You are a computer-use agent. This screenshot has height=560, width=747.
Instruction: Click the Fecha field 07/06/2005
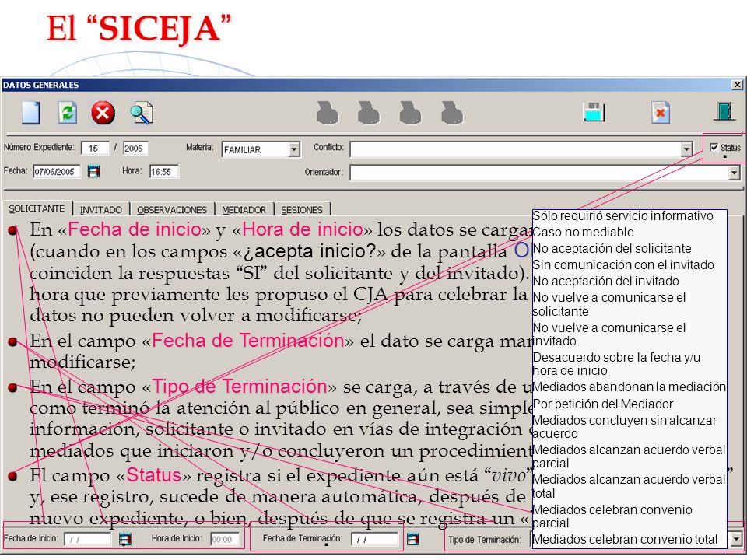tap(57, 171)
